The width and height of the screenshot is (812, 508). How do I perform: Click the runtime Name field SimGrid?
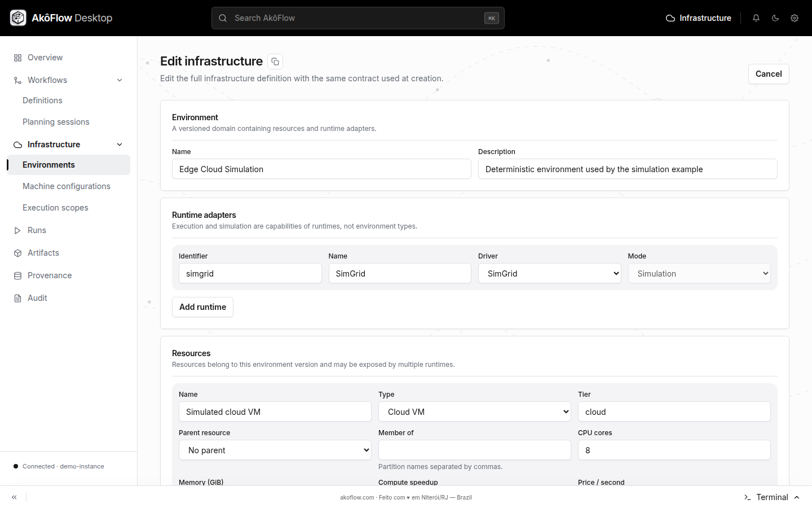[x=400, y=274]
